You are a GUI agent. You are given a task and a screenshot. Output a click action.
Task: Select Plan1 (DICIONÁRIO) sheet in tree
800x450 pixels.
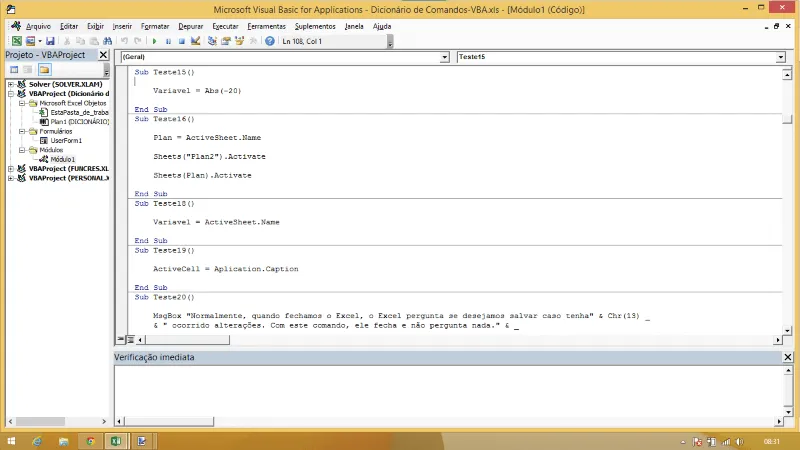tap(80, 122)
